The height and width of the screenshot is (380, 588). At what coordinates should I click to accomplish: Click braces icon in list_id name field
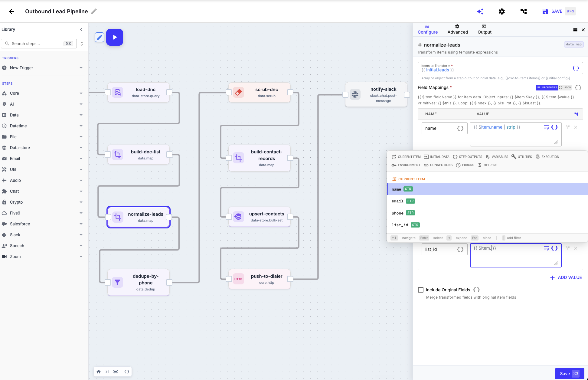tap(460, 249)
